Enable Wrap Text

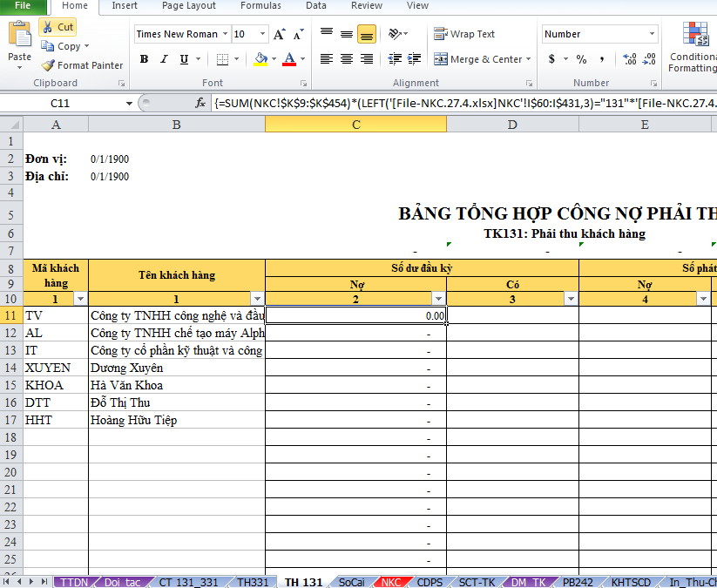[464, 34]
